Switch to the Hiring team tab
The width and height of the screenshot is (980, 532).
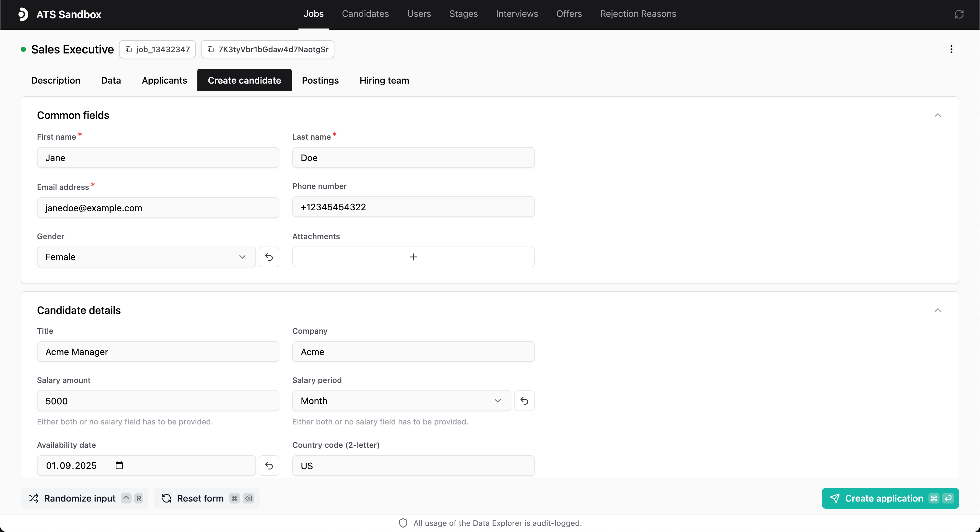384,80
